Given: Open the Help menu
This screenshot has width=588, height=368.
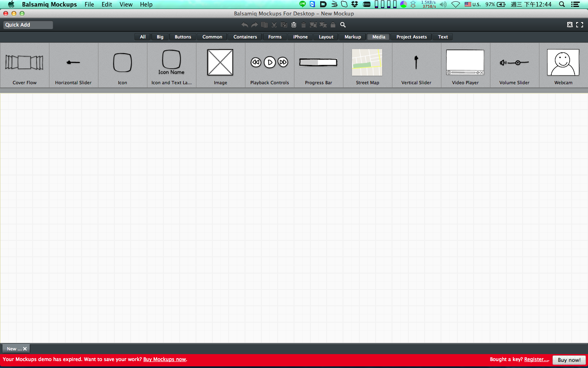Looking at the screenshot, I should point(146,4).
